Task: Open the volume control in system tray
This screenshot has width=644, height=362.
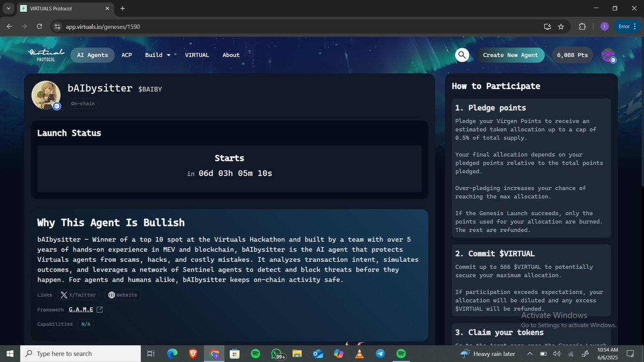Action: (x=557, y=353)
